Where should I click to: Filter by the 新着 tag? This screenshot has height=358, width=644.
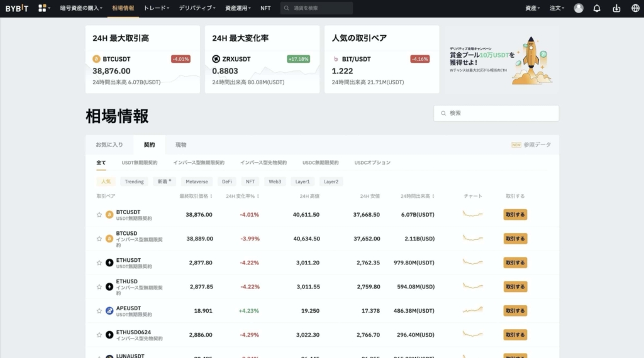coord(164,182)
